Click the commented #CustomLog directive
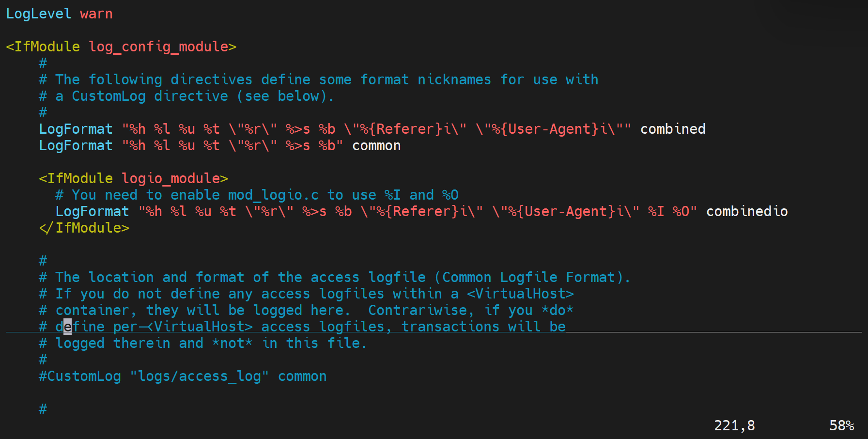The width and height of the screenshot is (868, 439). click(80, 376)
